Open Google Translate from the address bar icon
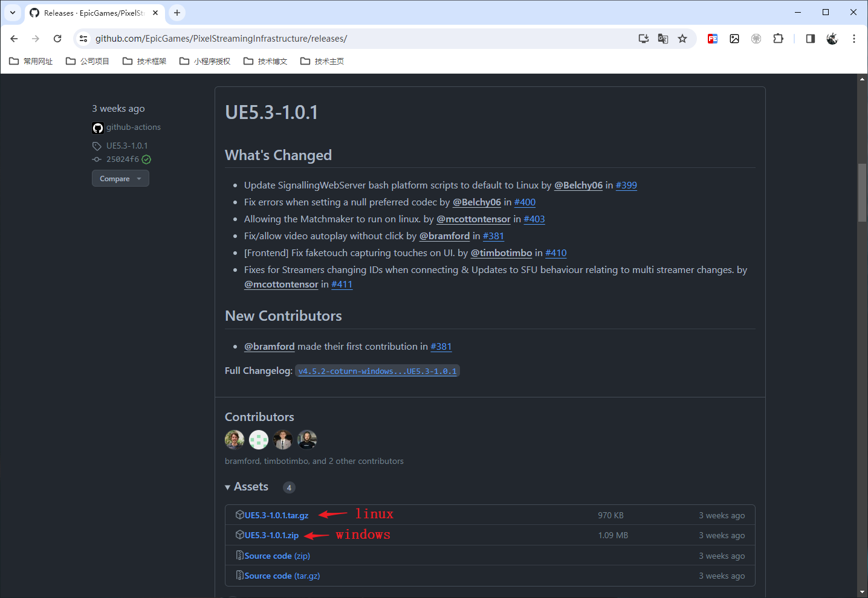 tap(662, 38)
